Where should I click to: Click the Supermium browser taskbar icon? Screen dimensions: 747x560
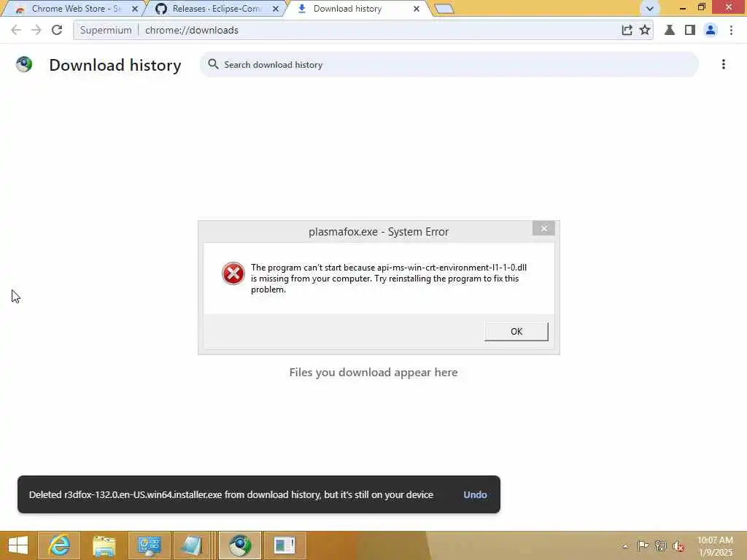tap(240, 545)
